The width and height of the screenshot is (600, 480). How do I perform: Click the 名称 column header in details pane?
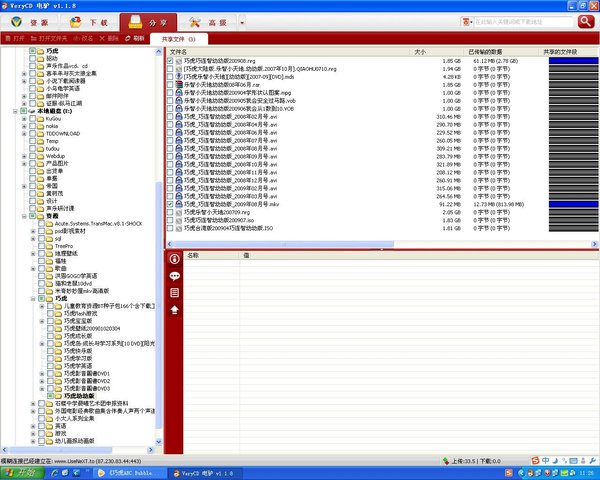[x=212, y=255]
